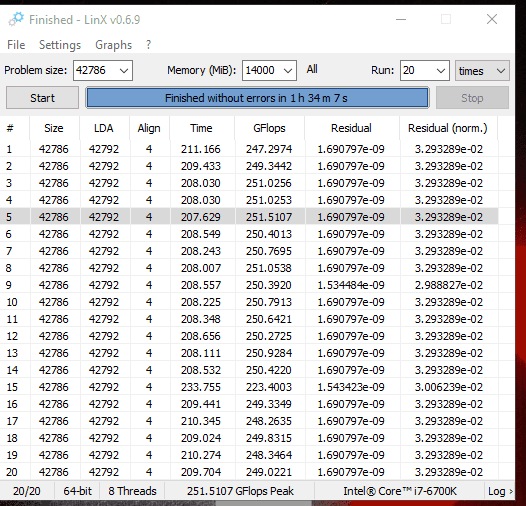The image size is (526, 506).
Task: Open the ? help menu
Action: tap(148, 45)
